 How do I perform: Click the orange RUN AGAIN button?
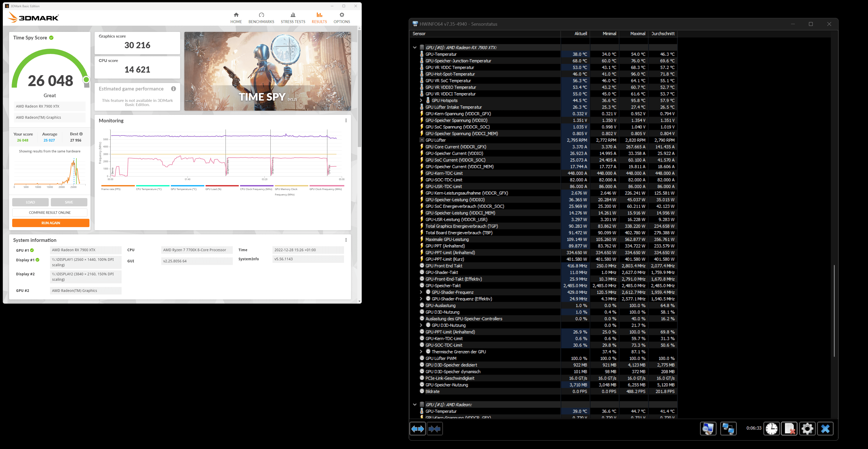[51, 223]
